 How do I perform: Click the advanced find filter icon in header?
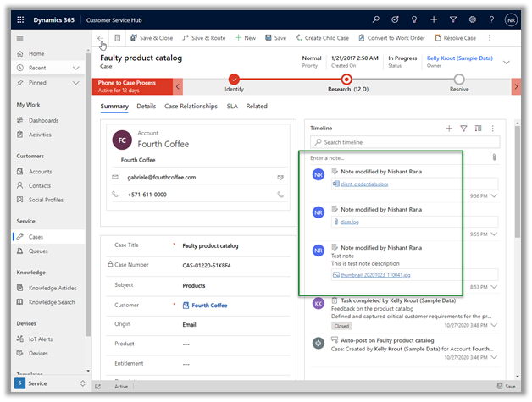452,18
